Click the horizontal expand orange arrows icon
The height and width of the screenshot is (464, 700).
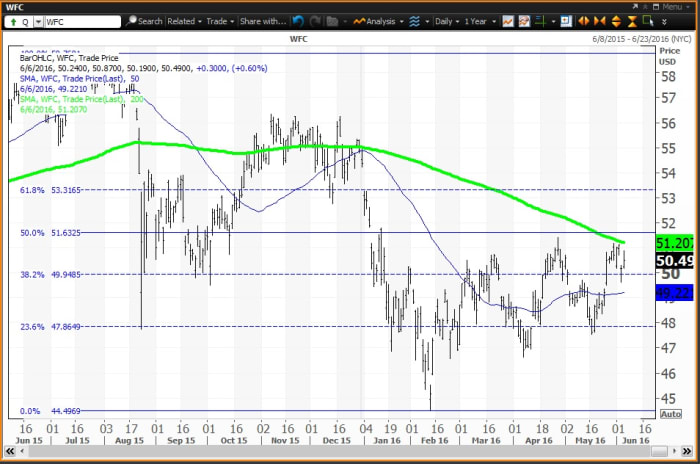(583, 21)
